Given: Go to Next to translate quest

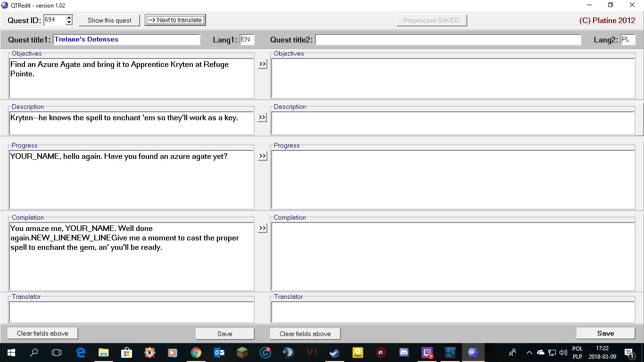Looking at the screenshot, I should 175,20.
